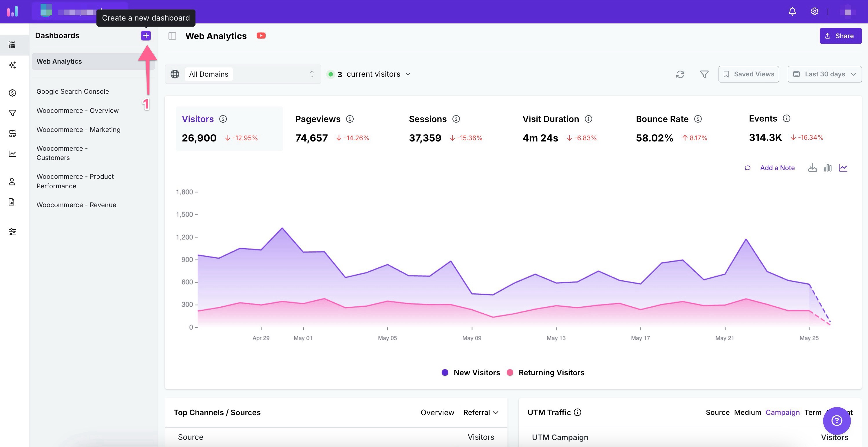Refresh the dashboard data
868x447 pixels.
click(680, 74)
